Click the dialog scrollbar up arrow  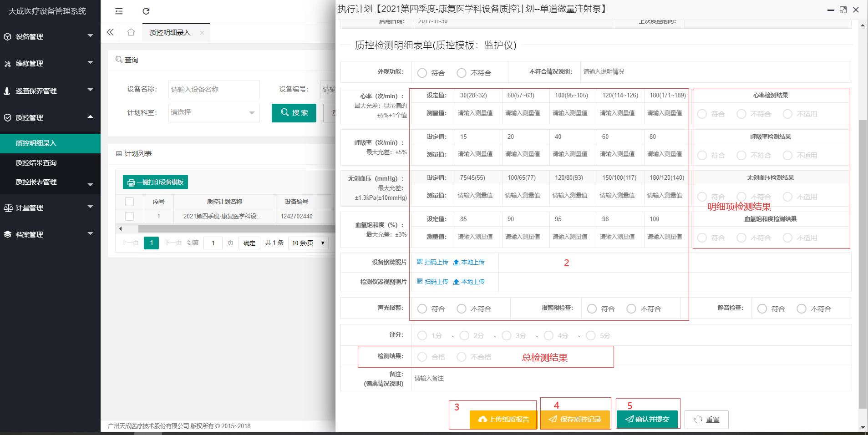coord(863,25)
